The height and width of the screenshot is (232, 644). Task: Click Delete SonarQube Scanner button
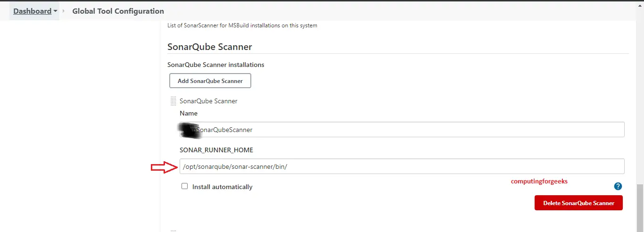pyautogui.click(x=578, y=203)
